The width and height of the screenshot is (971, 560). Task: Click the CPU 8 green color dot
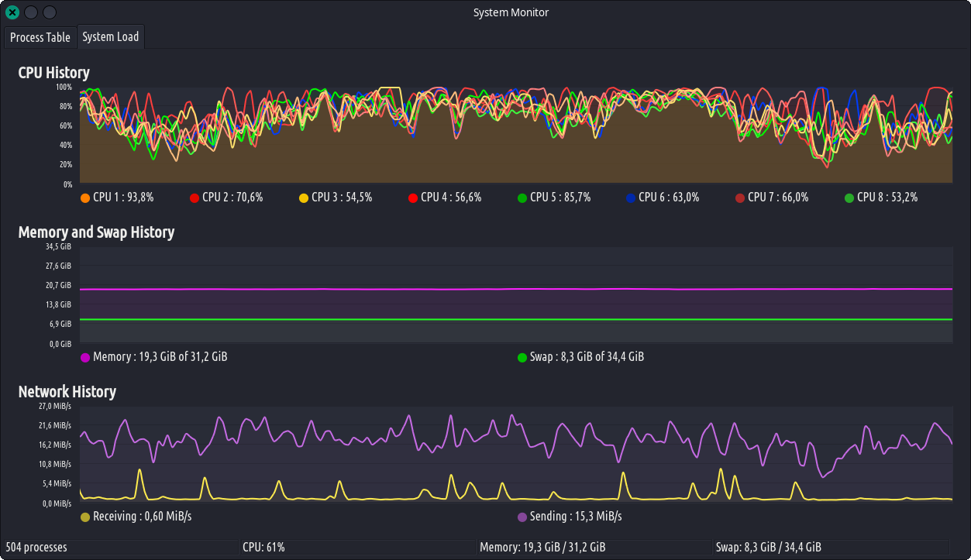tap(849, 198)
